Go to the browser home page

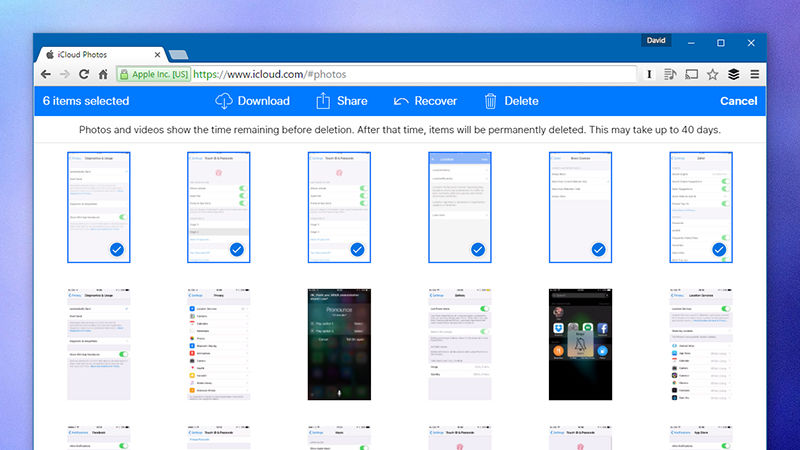coord(103,74)
